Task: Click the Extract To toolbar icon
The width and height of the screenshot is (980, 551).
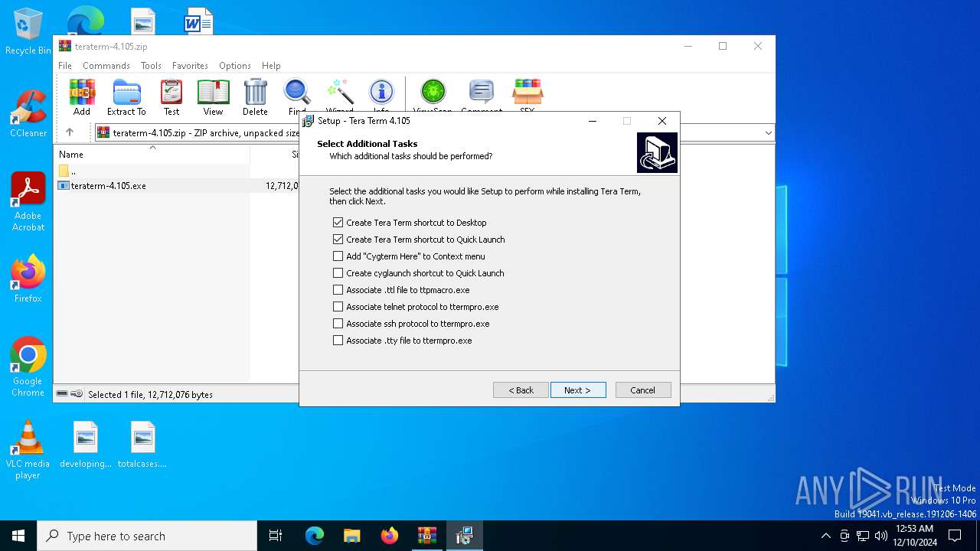Action: click(x=126, y=97)
